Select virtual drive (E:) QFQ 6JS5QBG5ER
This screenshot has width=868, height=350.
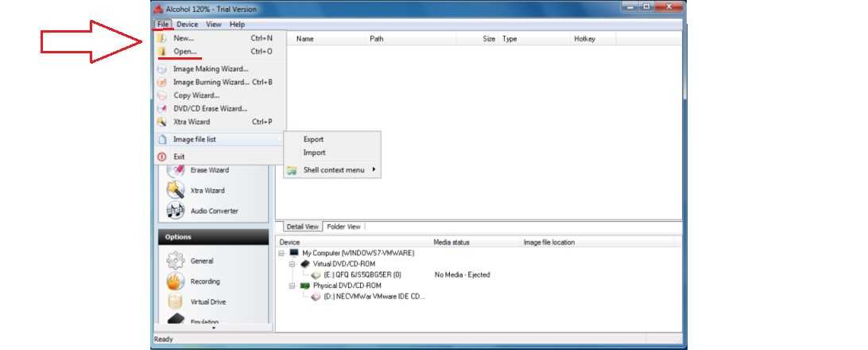[362, 274]
